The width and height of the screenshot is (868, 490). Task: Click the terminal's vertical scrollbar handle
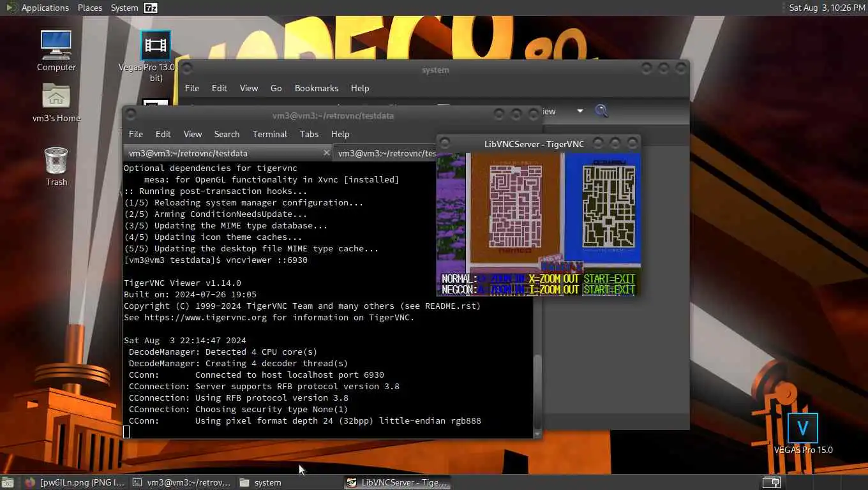pos(537,391)
